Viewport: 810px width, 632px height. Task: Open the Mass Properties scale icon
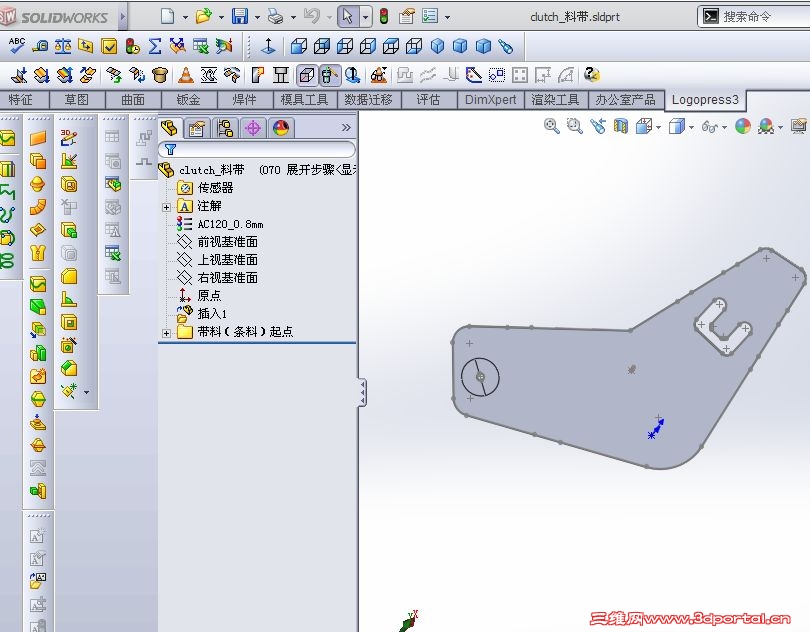(63, 46)
